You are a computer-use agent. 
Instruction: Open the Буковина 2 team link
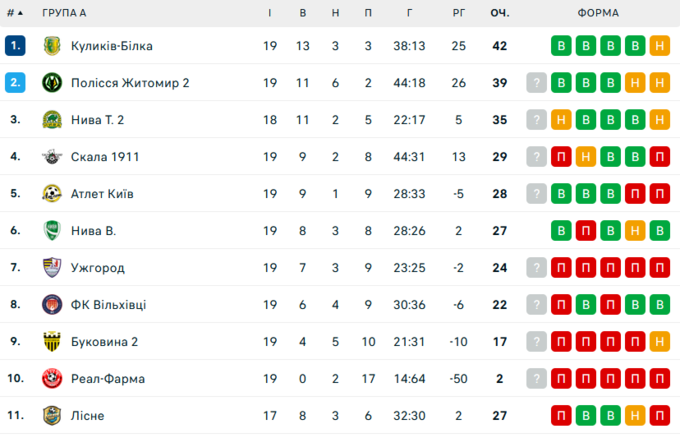pyautogui.click(x=105, y=342)
